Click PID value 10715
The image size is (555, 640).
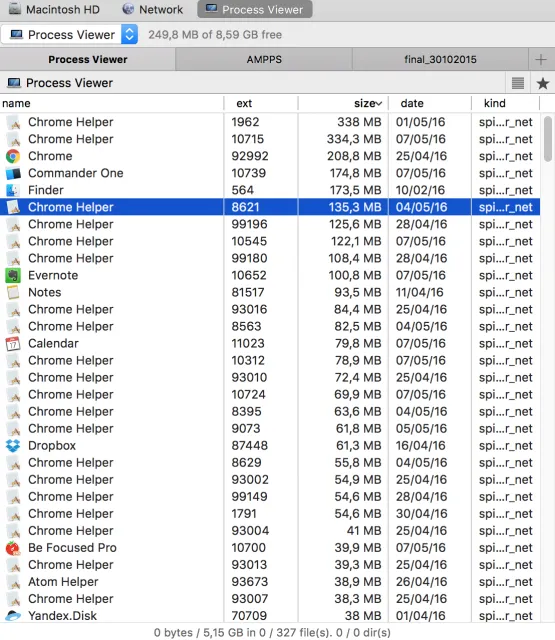tap(248, 139)
